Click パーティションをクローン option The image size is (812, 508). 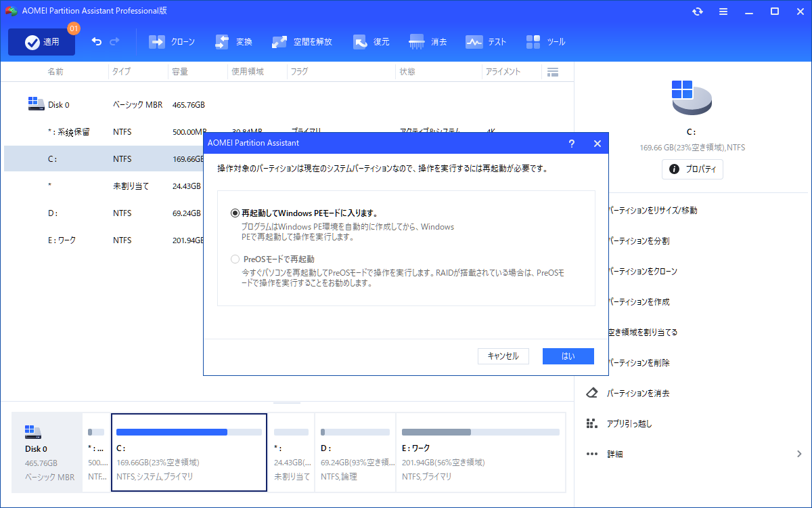(x=643, y=272)
